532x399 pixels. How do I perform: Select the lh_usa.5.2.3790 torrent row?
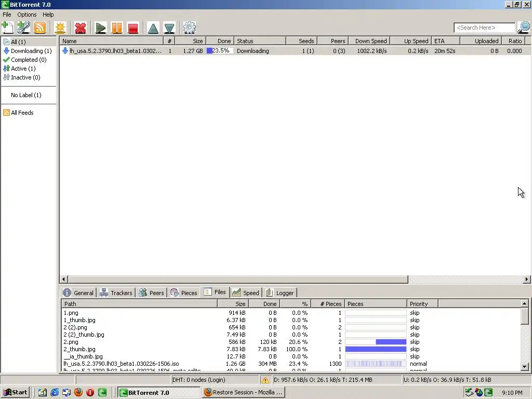coord(295,51)
